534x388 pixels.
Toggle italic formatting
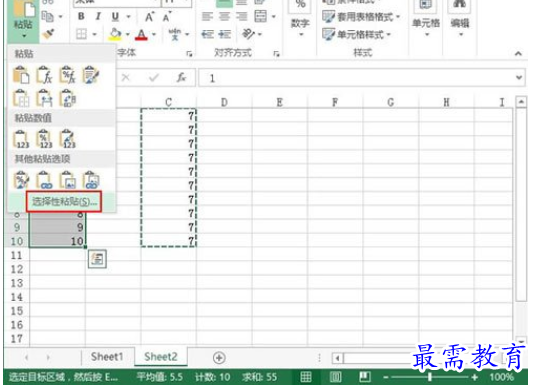point(98,16)
